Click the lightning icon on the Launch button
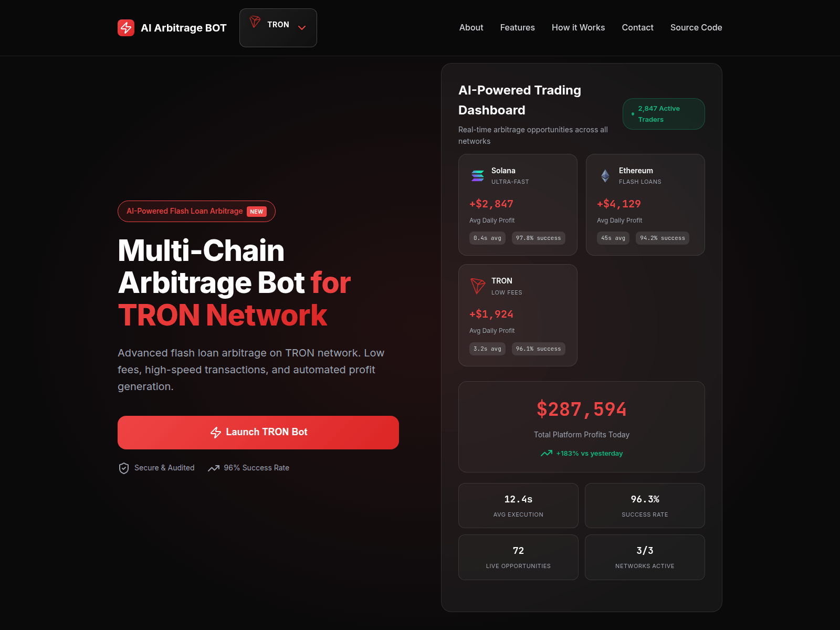 [216, 432]
